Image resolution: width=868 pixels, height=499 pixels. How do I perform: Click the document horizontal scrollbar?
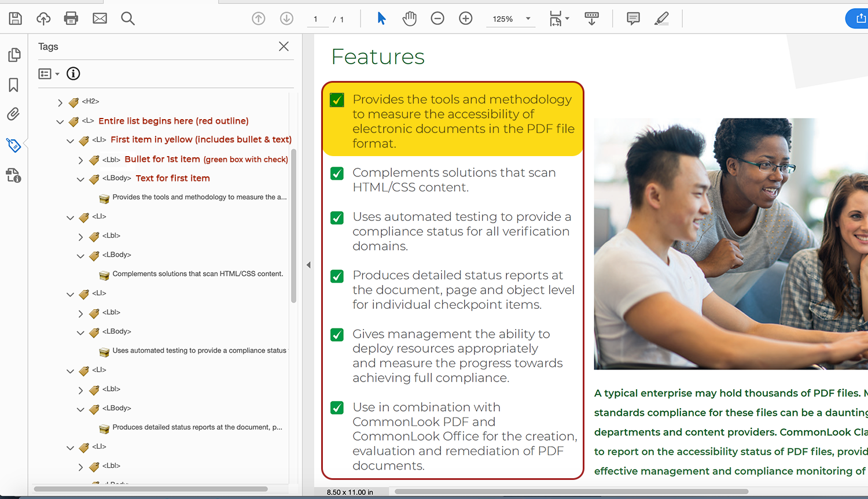(571, 491)
